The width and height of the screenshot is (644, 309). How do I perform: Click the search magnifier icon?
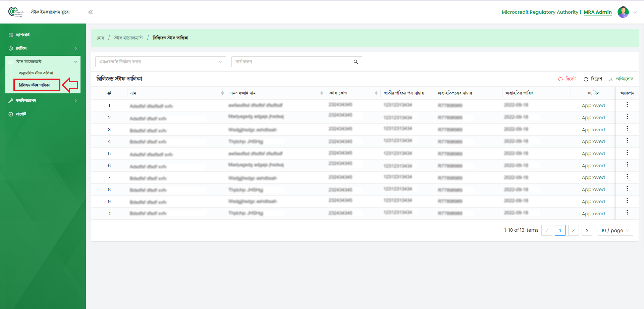click(356, 62)
